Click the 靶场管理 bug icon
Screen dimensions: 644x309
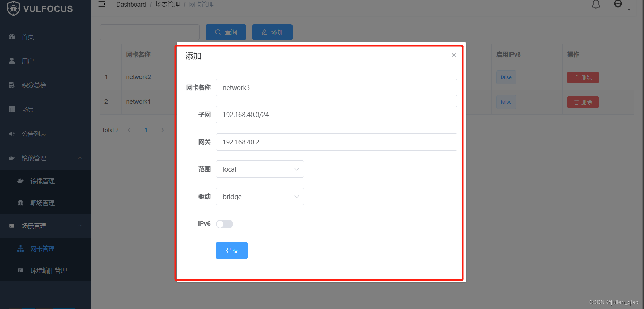20,203
